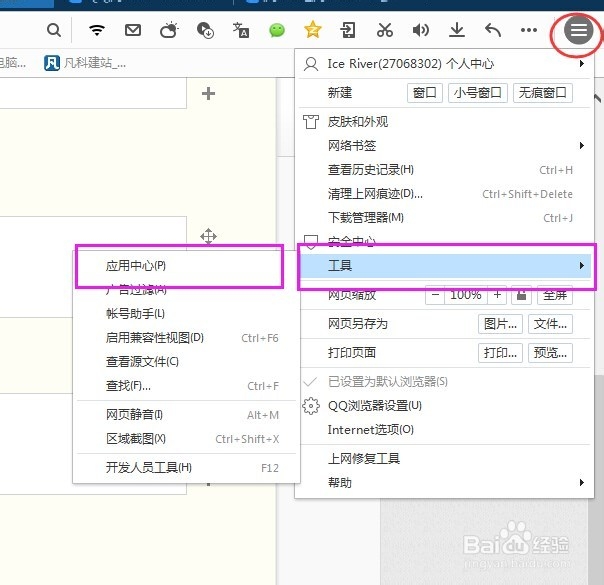Open the downloads arrow icon
Viewport: 604px width, 585px height.
point(457,30)
